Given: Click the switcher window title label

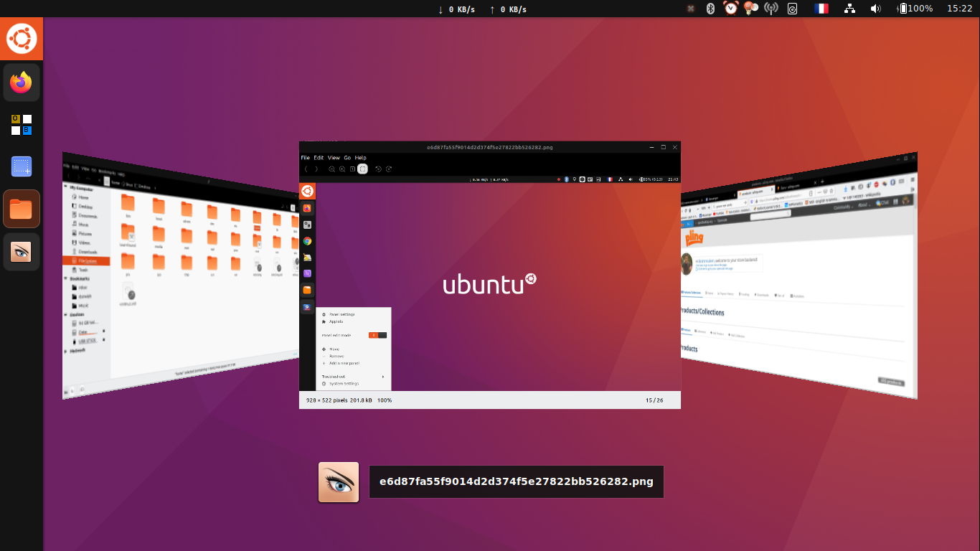Looking at the screenshot, I should [x=517, y=481].
